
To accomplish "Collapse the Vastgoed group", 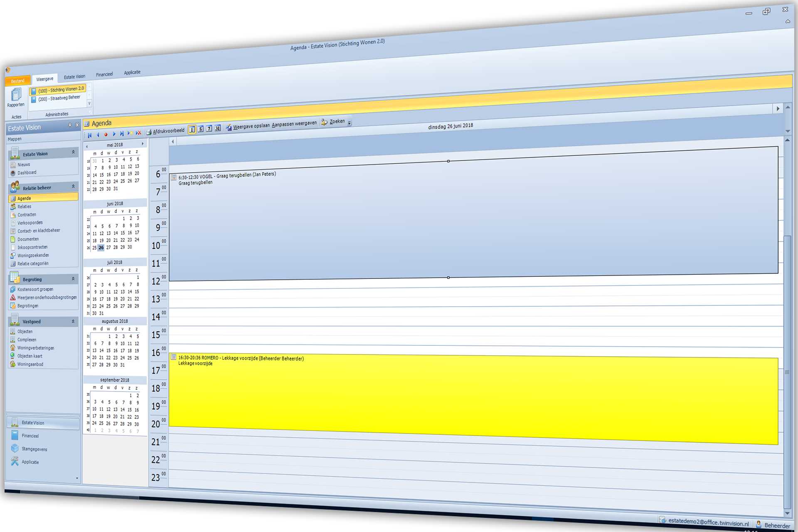I will pyautogui.click(x=73, y=321).
